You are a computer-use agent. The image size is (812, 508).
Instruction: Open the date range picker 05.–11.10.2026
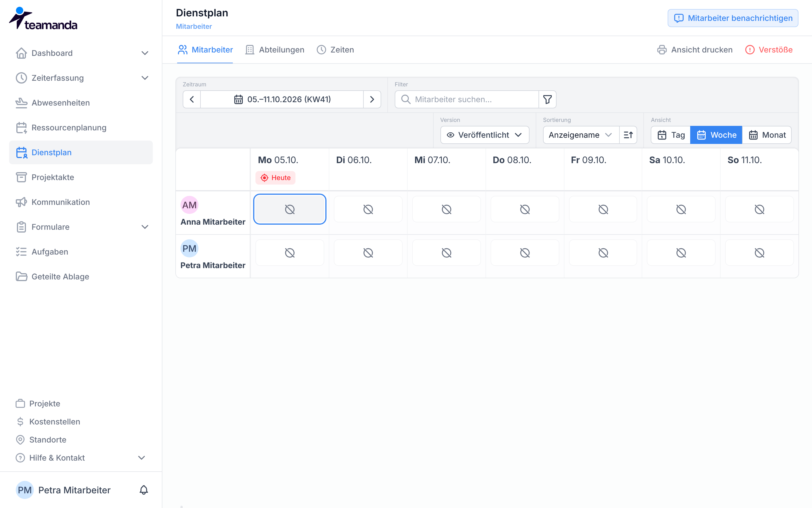282,99
